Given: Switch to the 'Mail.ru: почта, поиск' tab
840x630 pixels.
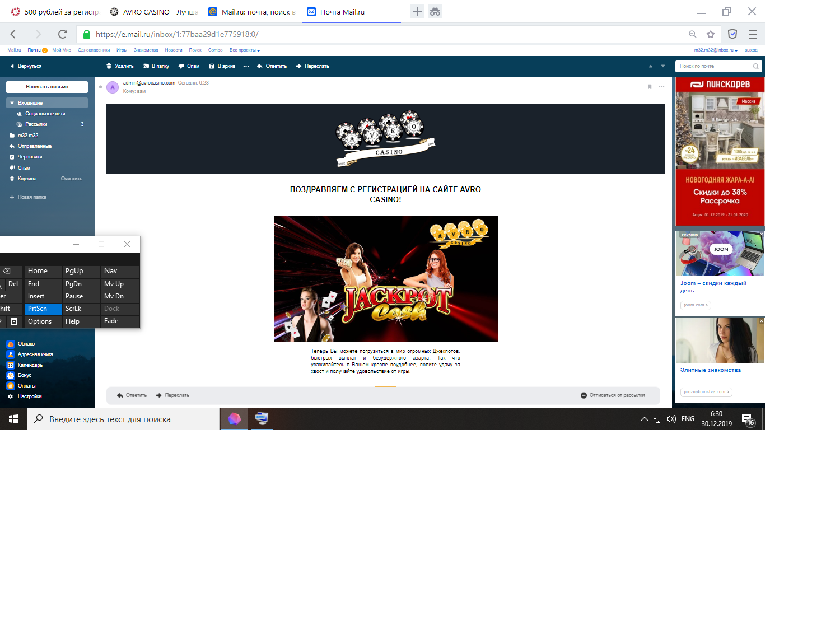Looking at the screenshot, I should [x=253, y=12].
